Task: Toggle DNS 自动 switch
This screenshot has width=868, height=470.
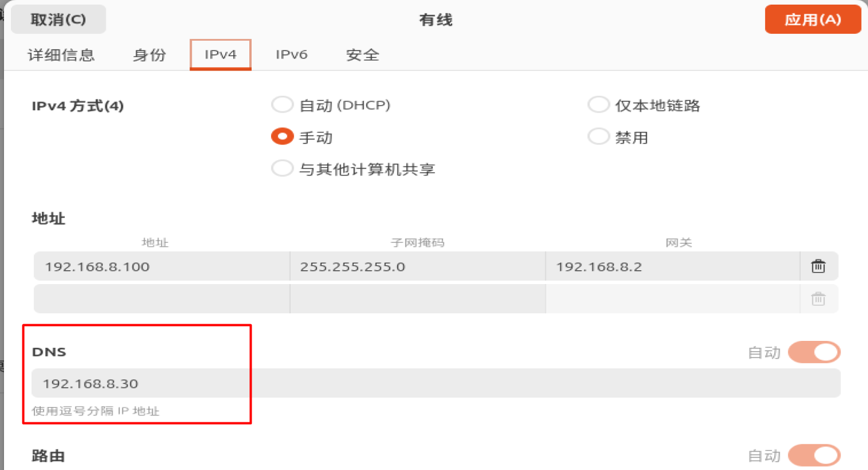Action: click(814, 352)
